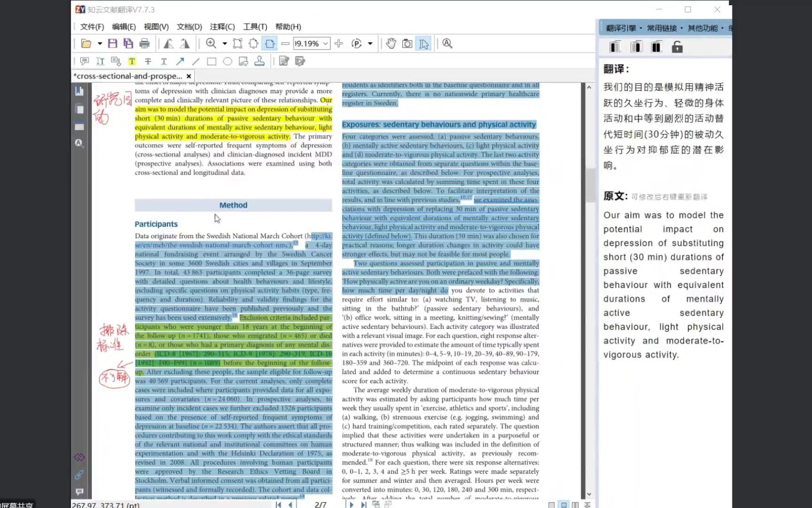Open the 注释(C) menu
812x508 pixels.
tap(222, 27)
